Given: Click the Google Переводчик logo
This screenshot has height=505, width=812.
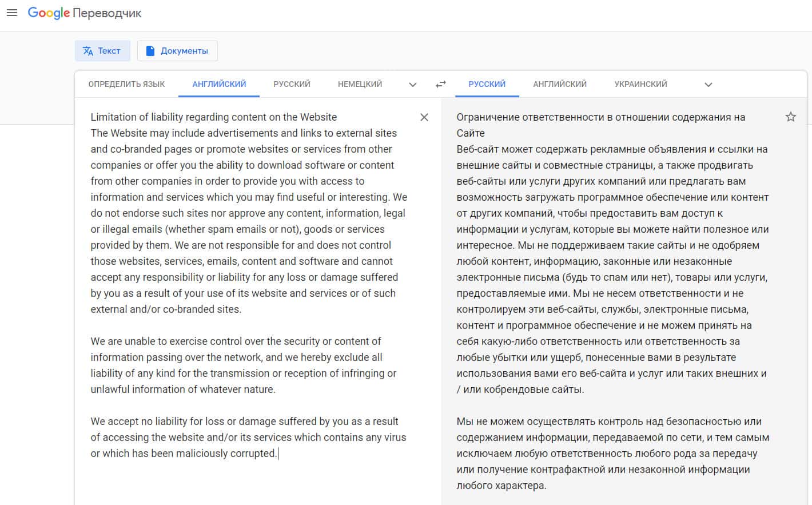Looking at the screenshot, I should coord(85,13).
